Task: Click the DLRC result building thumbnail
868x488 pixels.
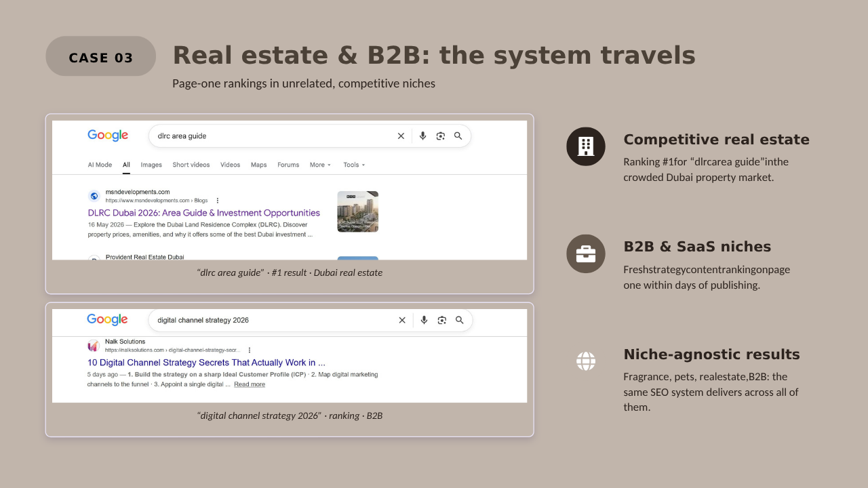Action: [x=358, y=211]
